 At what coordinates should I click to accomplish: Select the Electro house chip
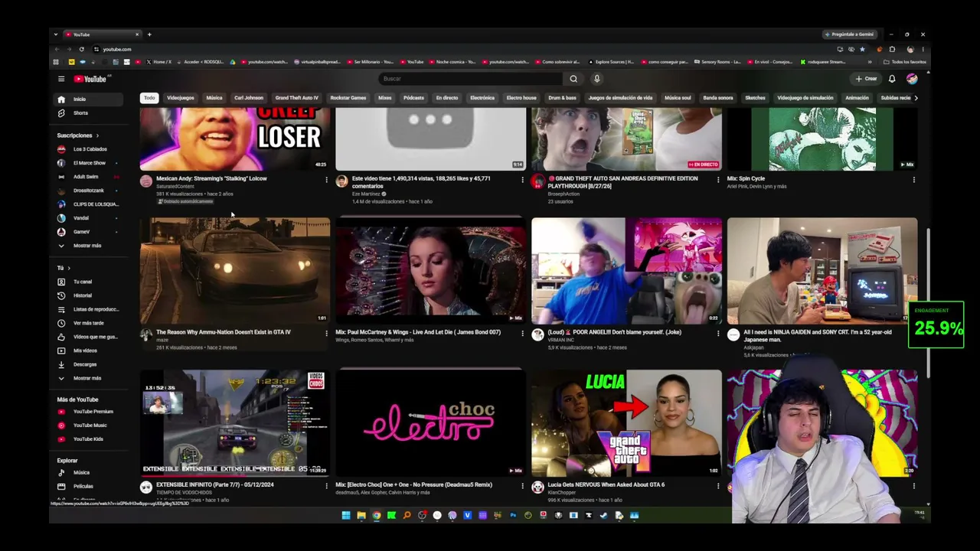521,98
